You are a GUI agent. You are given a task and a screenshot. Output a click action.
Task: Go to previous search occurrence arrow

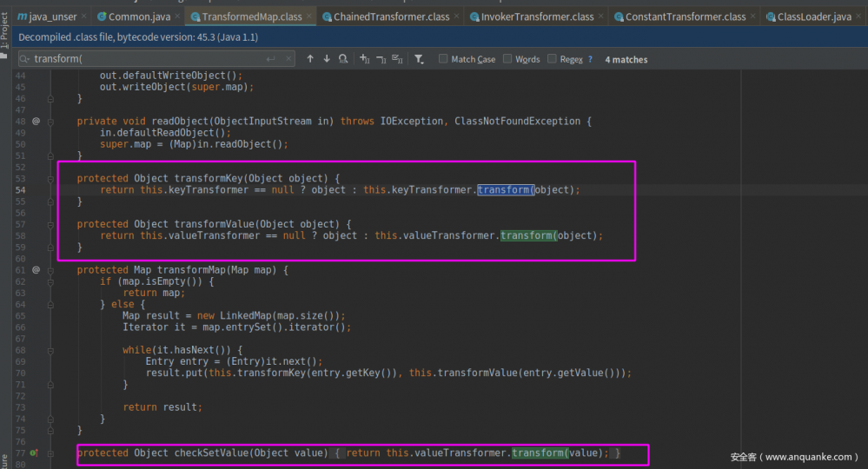[310, 59]
